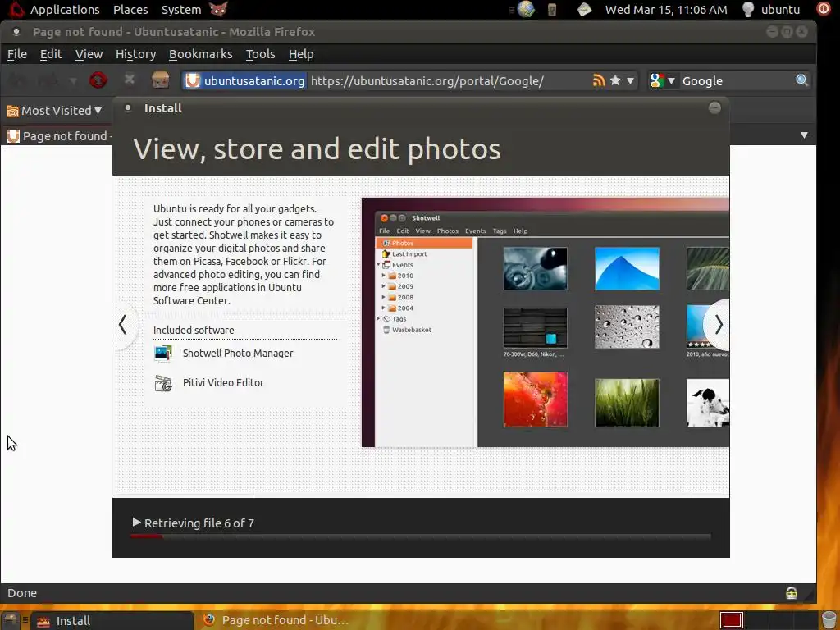Open the Firefox File menu
The width and height of the screenshot is (840, 630).
click(x=17, y=54)
